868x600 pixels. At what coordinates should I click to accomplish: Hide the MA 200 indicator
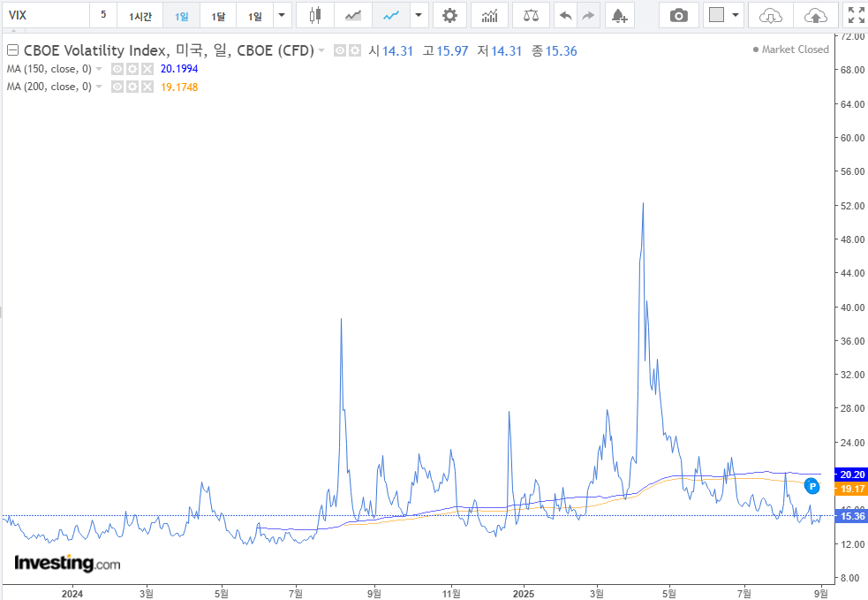[117, 87]
